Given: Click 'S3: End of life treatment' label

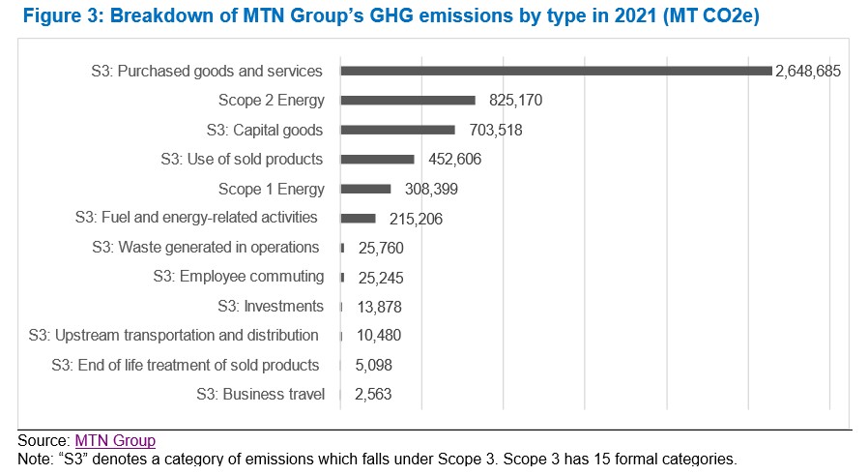Looking at the screenshot, I should click(x=185, y=365).
